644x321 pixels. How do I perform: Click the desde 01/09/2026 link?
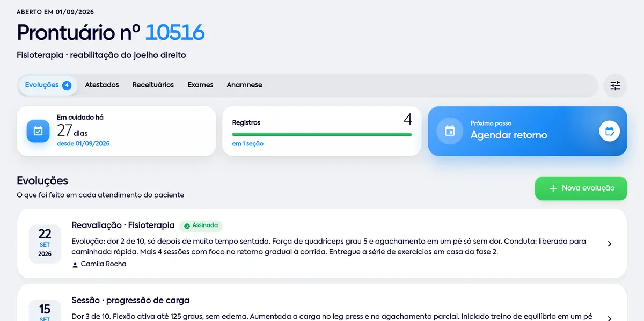pyautogui.click(x=83, y=144)
